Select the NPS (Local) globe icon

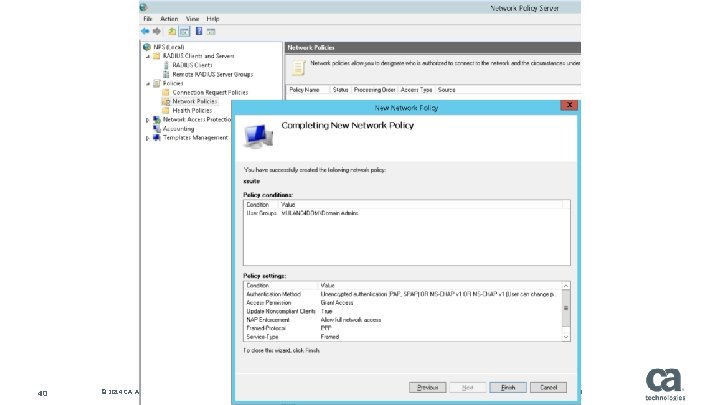[x=147, y=47]
